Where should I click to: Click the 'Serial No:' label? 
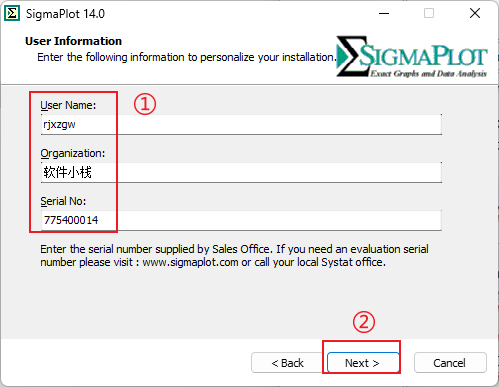(63, 201)
